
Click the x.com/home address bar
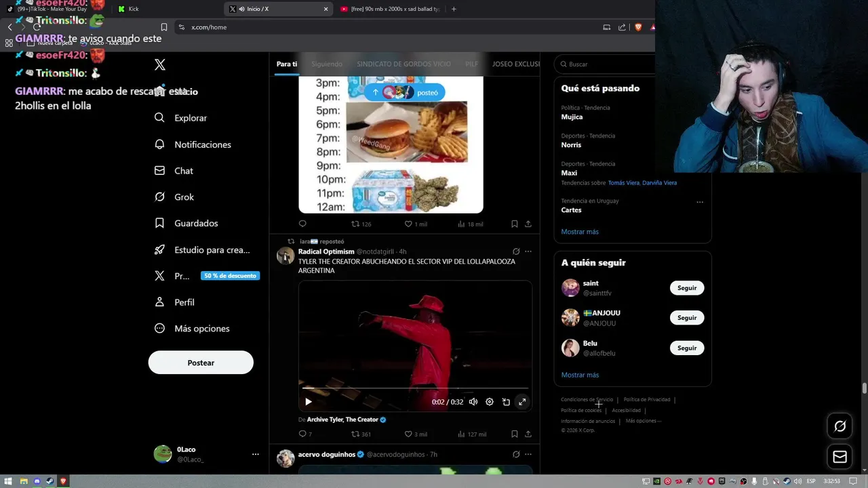tap(387, 27)
